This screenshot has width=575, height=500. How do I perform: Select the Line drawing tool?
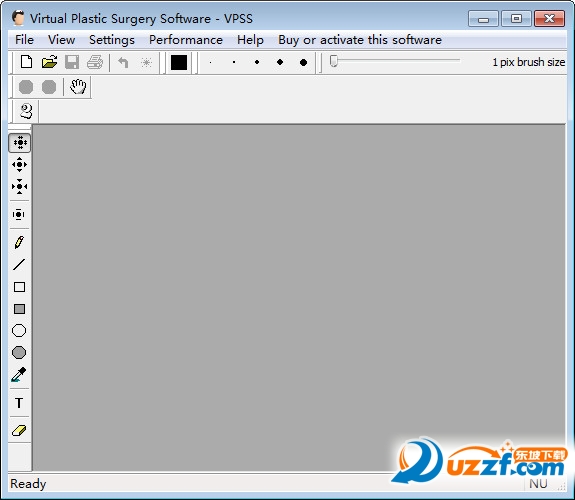pyautogui.click(x=19, y=264)
